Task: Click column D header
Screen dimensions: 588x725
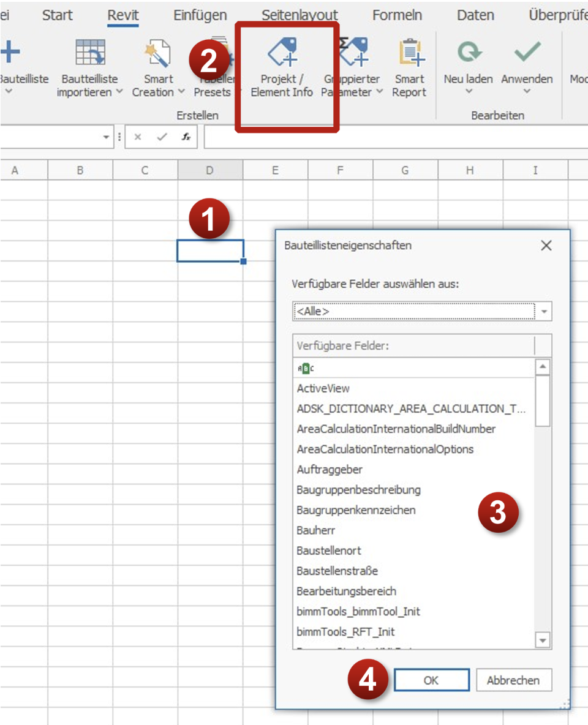Action: 210,170
